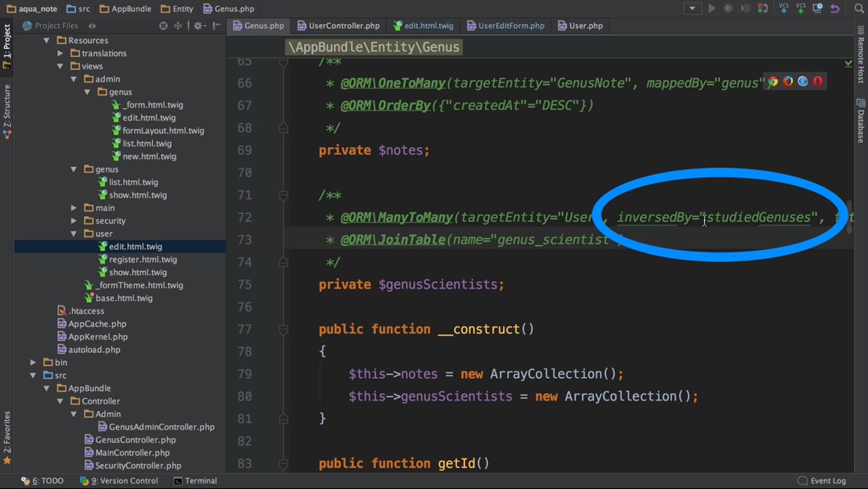The width and height of the screenshot is (868, 489).
Task: Click the purple revert changes arrow
Action: (835, 9)
